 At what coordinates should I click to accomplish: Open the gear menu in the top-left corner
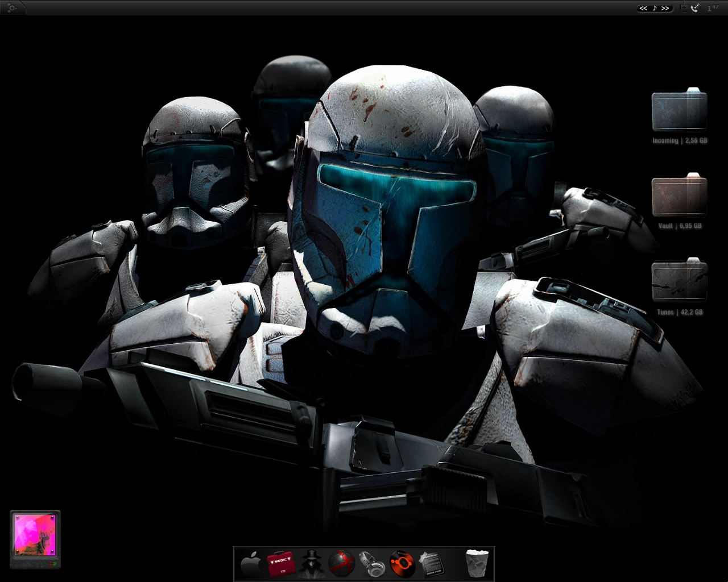click(x=11, y=8)
